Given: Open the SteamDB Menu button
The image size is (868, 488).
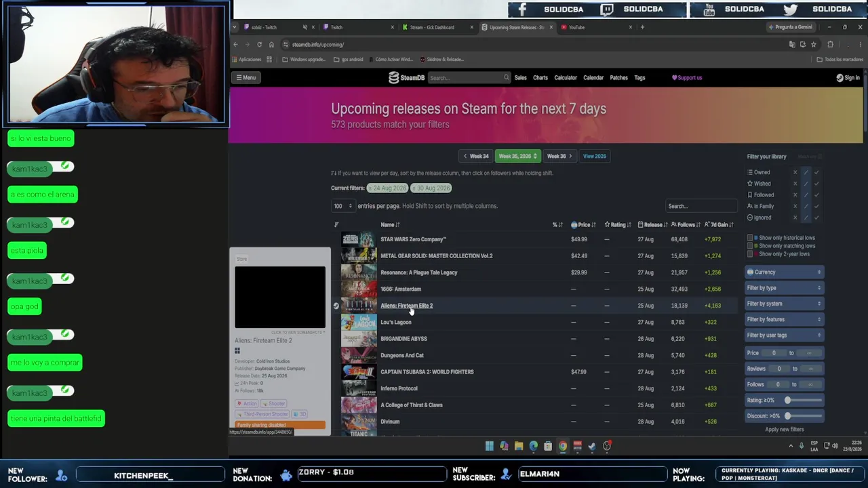Looking at the screenshot, I should click(245, 78).
